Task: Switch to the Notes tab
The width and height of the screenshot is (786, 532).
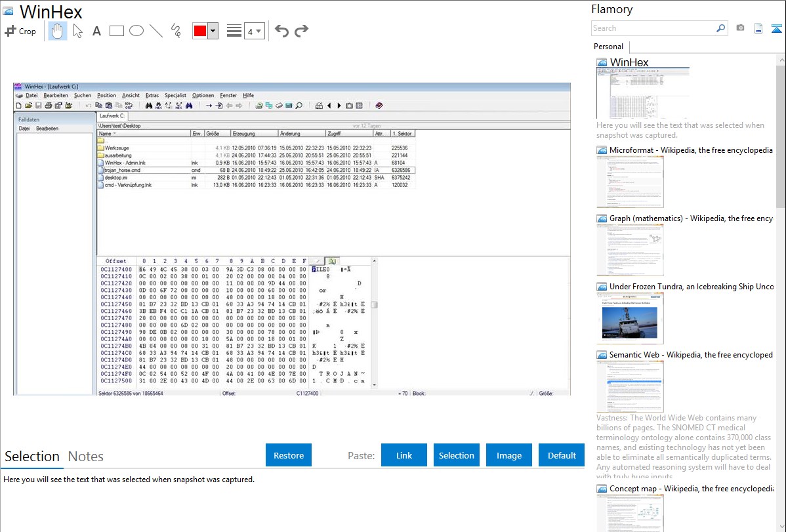Action: click(86, 457)
